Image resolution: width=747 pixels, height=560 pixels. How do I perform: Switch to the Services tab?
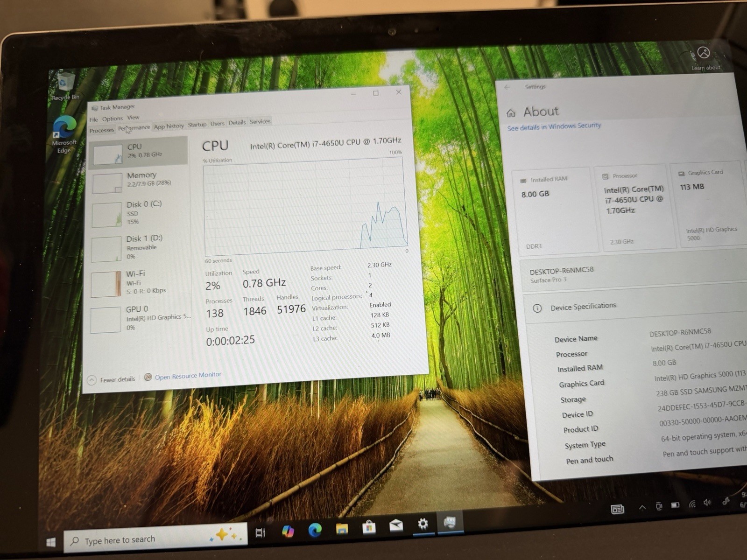click(260, 122)
